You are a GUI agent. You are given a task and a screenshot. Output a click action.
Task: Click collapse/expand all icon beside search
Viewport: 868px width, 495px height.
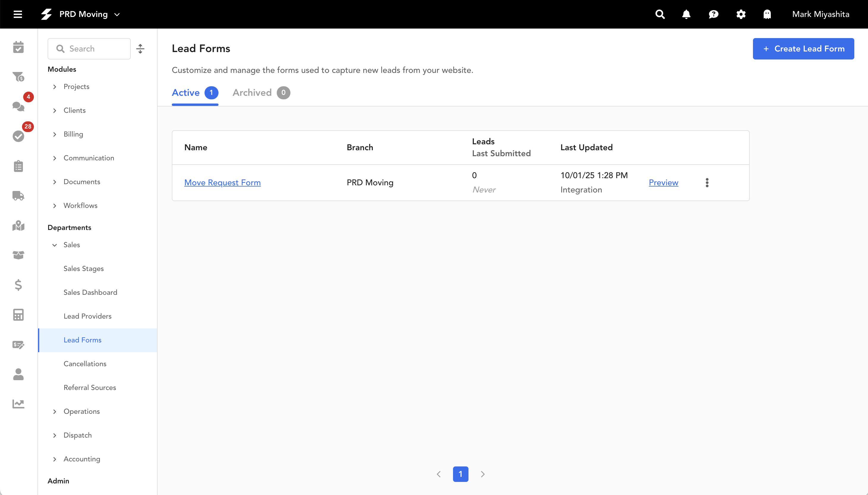[x=140, y=48]
